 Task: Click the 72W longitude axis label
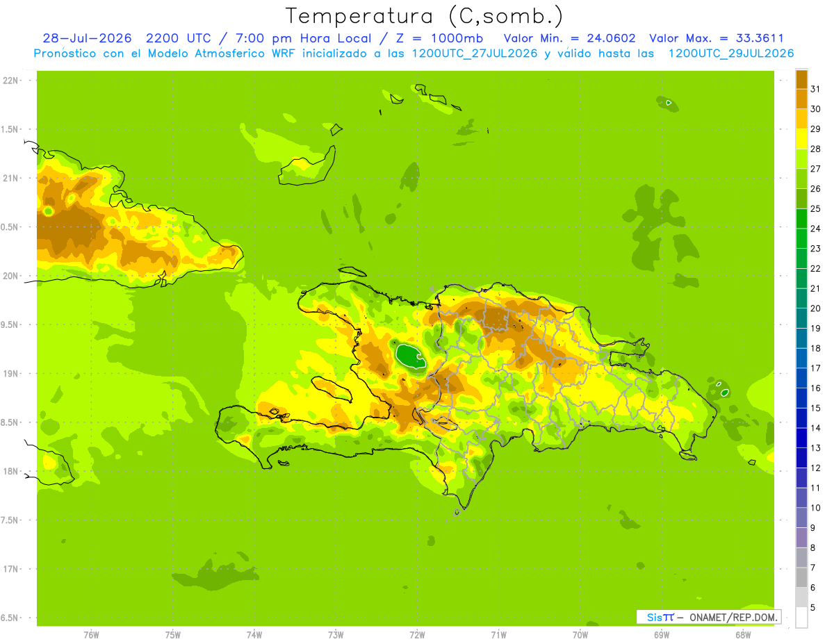pos(418,635)
